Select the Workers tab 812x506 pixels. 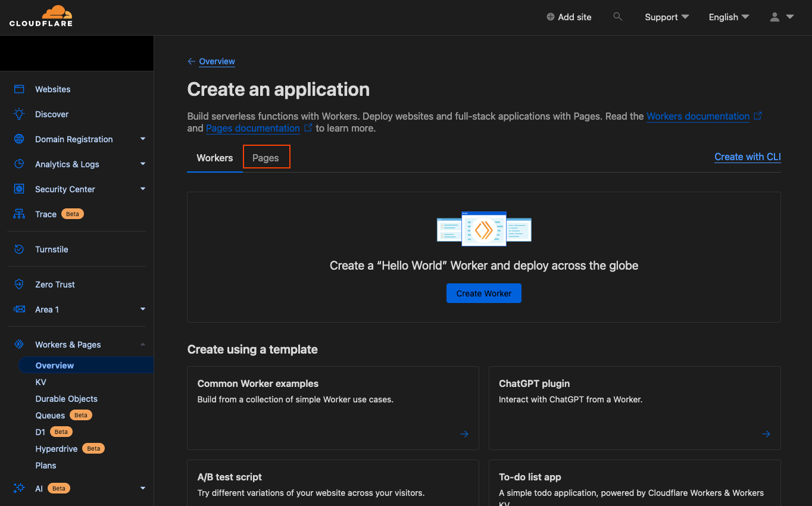pyautogui.click(x=215, y=158)
